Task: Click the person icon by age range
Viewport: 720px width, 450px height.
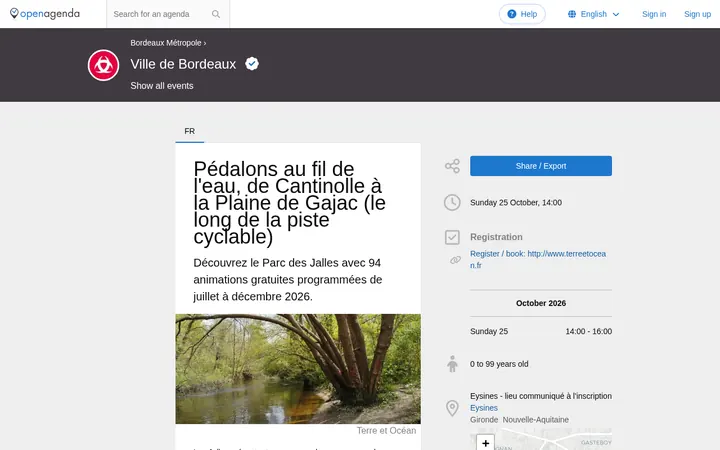Action: [452, 364]
